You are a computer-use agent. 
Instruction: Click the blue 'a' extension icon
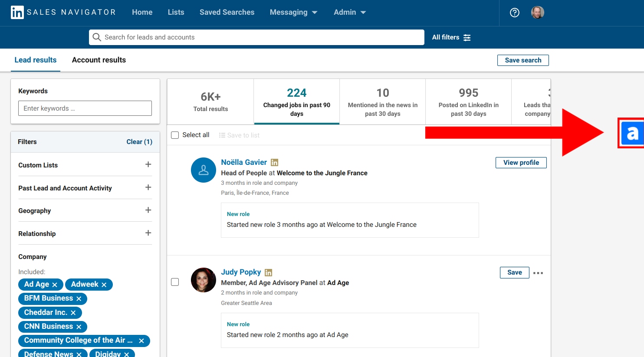point(632,133)
